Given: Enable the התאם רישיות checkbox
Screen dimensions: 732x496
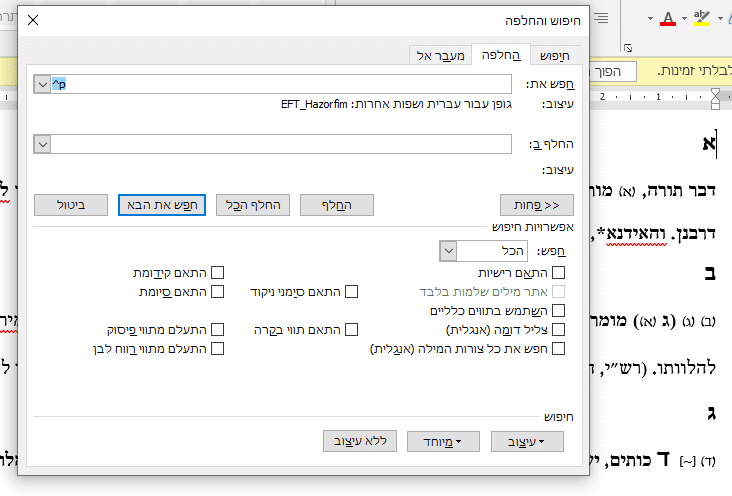Looking at the screenshot, I should [x=558, y=272].
